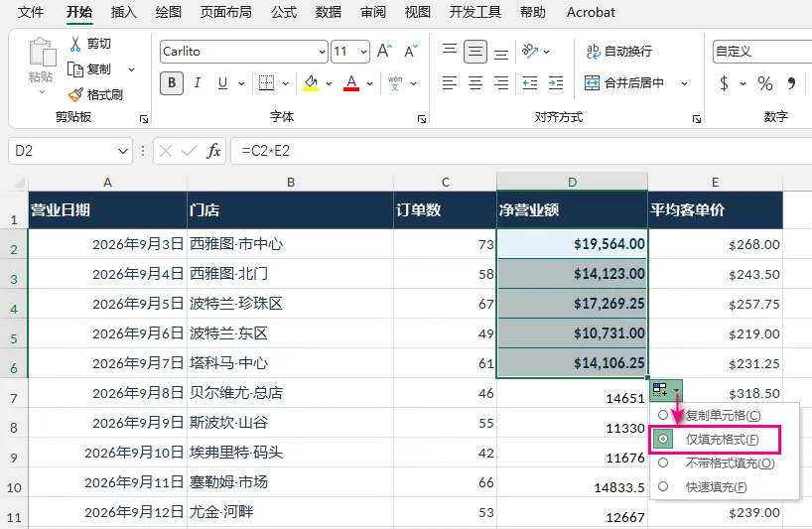The height and width of the screenshot is (529, 812).
Task: Select Fill Without Formatting (不带格式填充) option
Action: [716, 463]
